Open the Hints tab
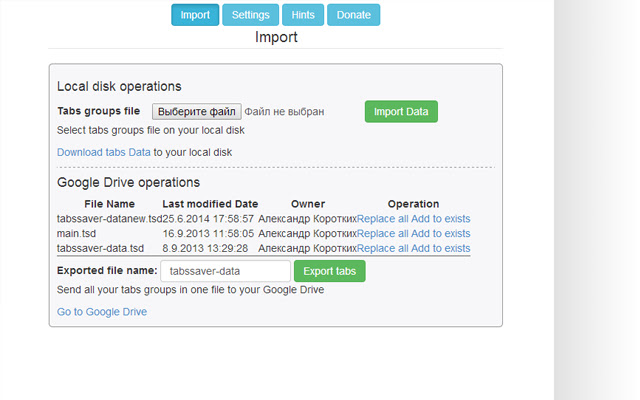This screenshot has width=640, height=400. point(303,15)
